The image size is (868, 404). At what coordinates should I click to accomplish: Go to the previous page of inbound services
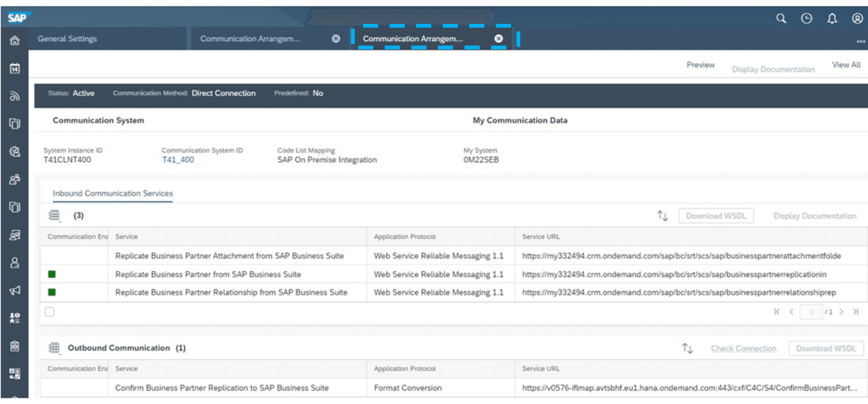(x=792, y=312)
